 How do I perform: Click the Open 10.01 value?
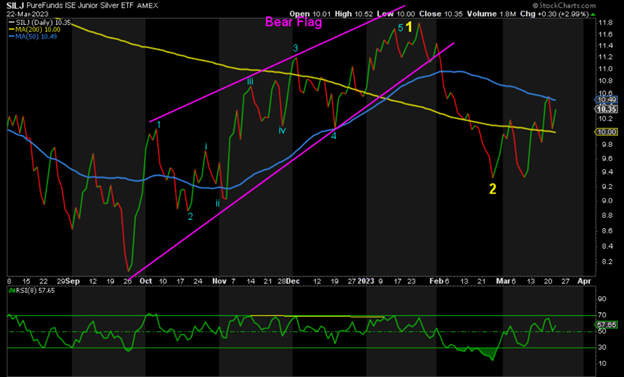tap(310, 14)
